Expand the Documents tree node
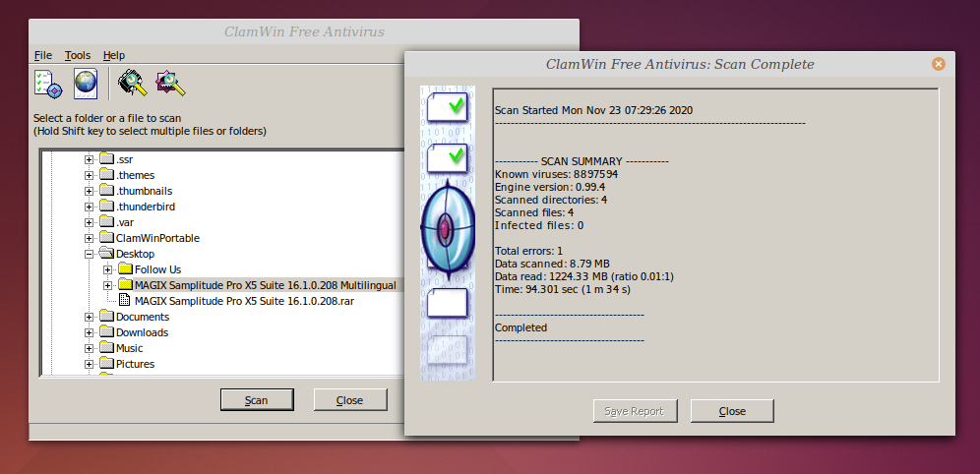The image size is (980, 474). [x=89, y=318]
